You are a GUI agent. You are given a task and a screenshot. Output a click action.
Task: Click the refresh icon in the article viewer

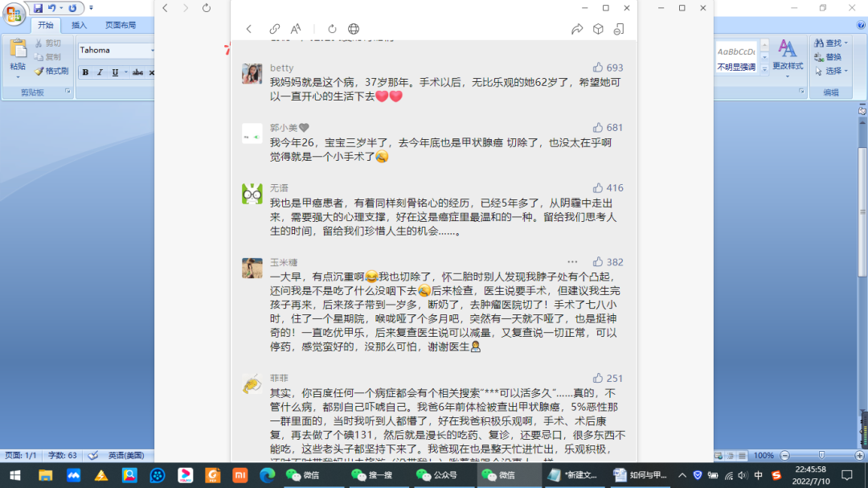pyautogui.click(x=332, y=28)
